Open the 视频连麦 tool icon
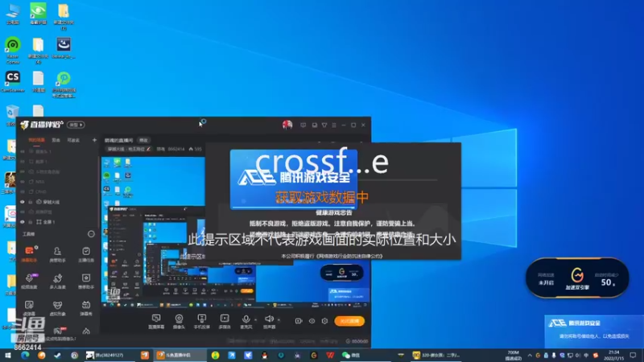 pyautogui.click(x=29, y=281)
